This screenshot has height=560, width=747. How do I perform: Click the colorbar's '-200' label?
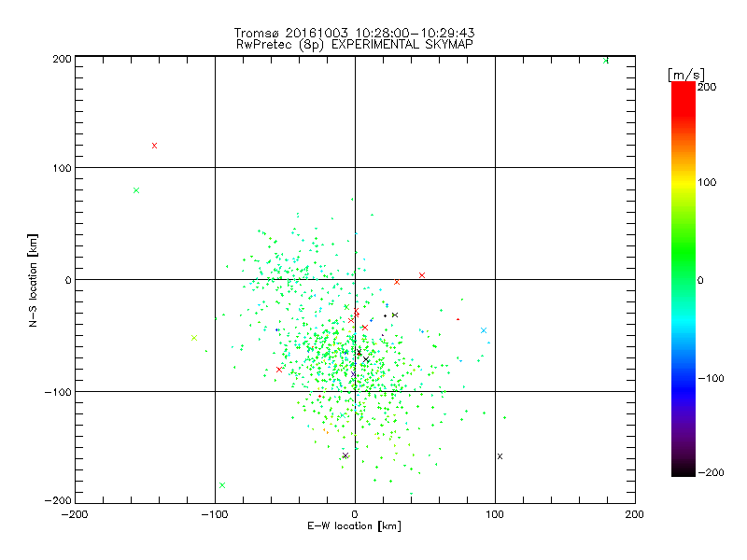tap(711, 472)
